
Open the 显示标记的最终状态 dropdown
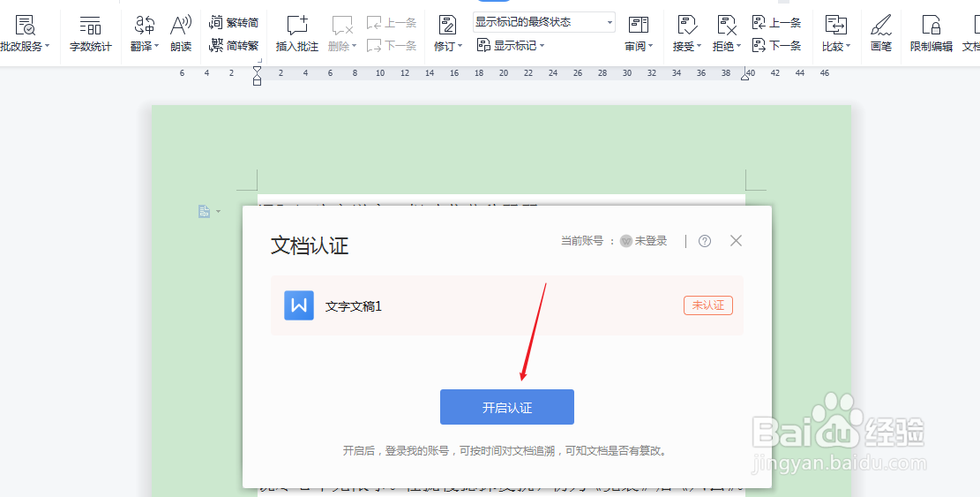point(543,22)
